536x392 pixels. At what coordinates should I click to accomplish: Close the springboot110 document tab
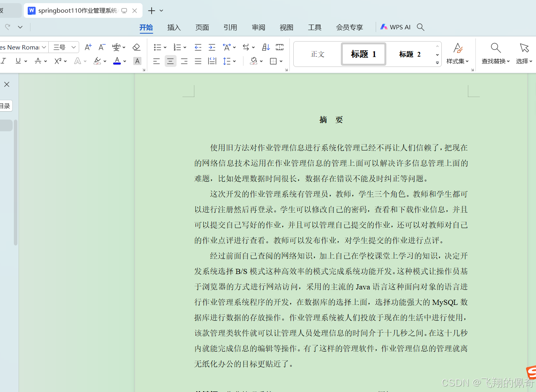coord(135,11)
